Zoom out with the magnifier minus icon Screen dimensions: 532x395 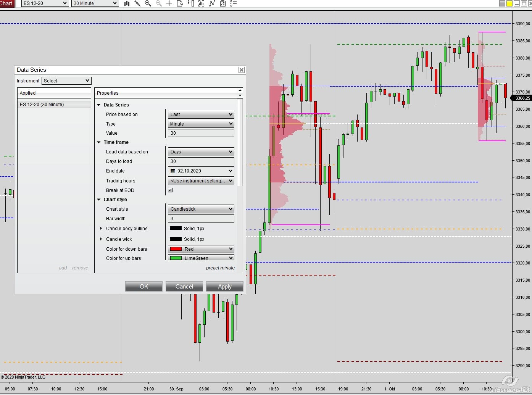[x=159, y=3]
